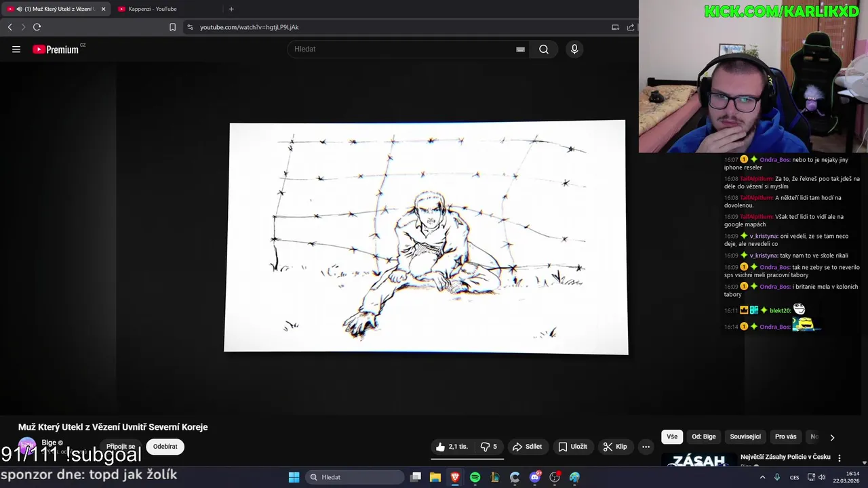
Task: Open the Bige channel avatar
Action: (x=27, y=447)
